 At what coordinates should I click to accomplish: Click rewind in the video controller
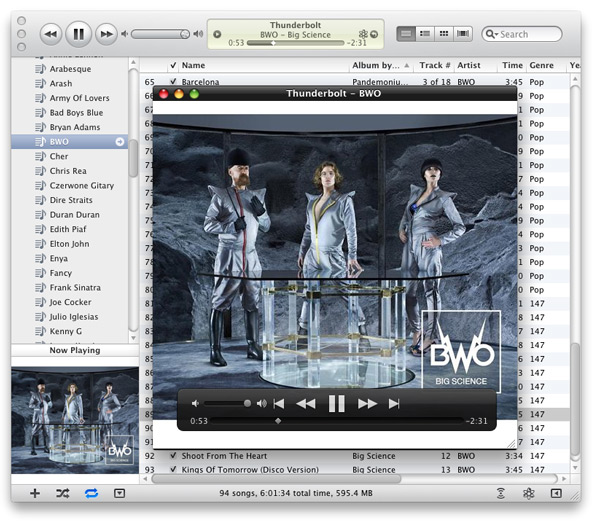coord(306,403)
